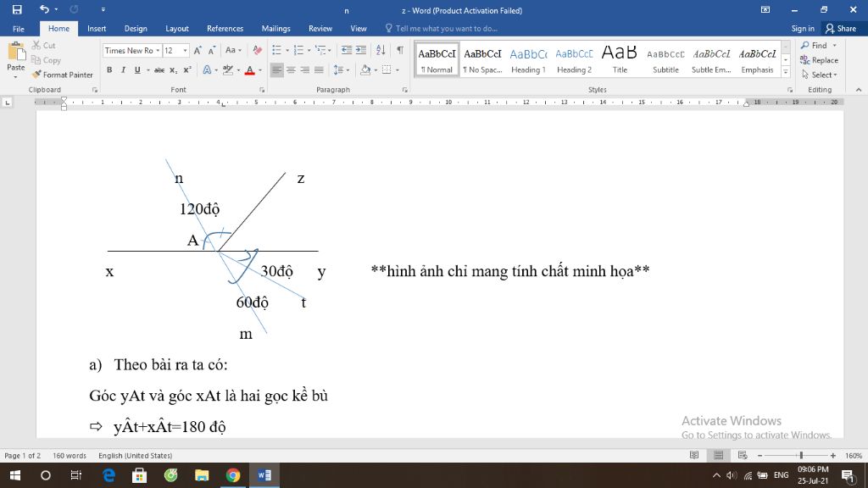
Task: Open the File tab
Action: point(19,29)
